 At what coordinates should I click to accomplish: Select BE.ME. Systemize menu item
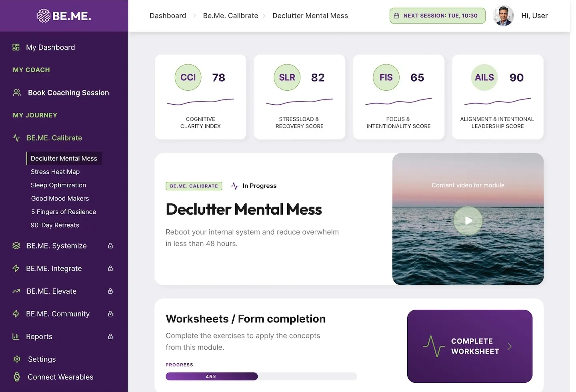click(57, 246)
